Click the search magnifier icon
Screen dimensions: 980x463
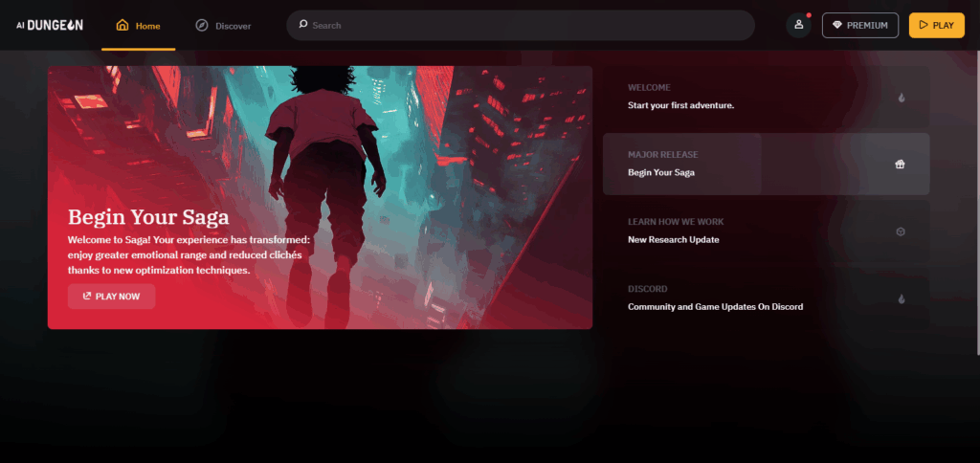[x=303, y=25]
